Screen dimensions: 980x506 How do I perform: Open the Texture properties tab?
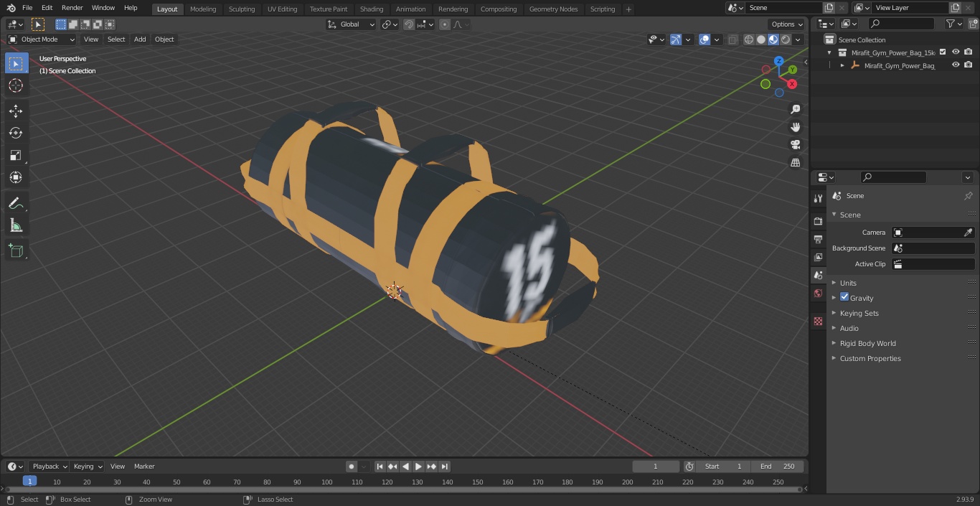[x=818, y=322]
